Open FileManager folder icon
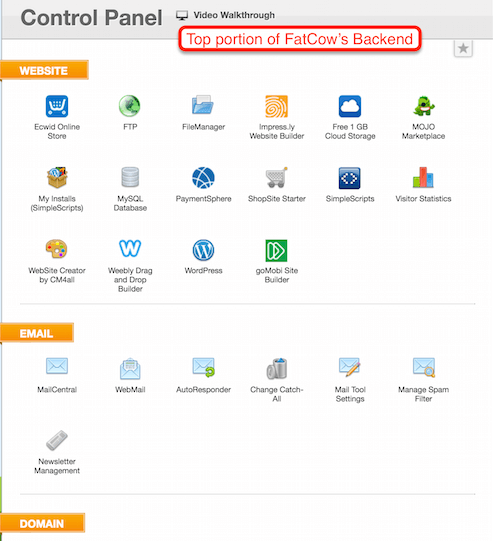The image size is (493, 543). click(x=203, y=105)
